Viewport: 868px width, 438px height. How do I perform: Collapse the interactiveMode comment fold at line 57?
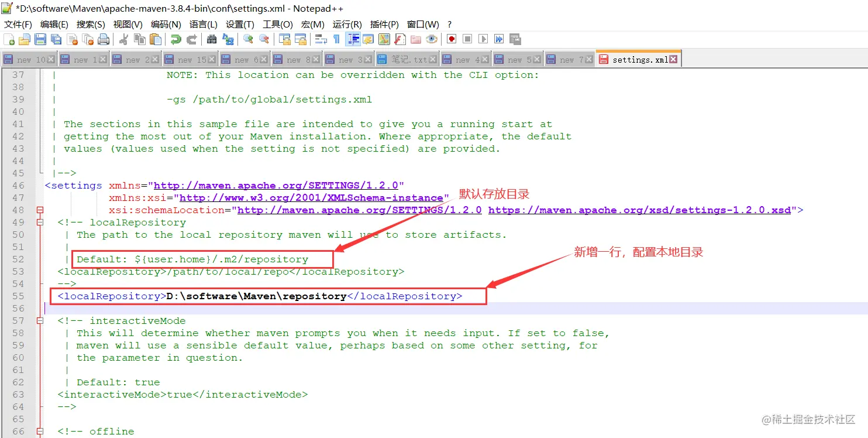40,320
